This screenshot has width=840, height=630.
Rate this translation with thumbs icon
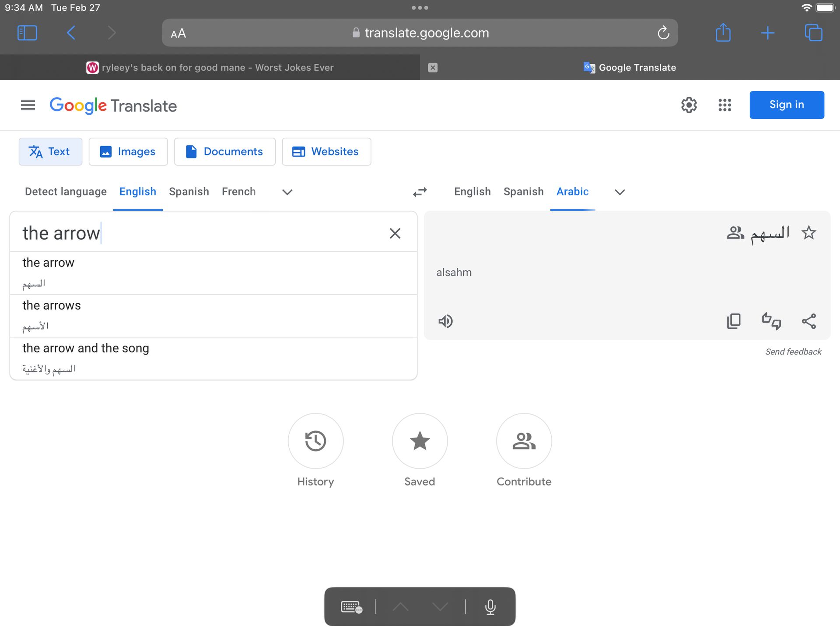point(771,321)
